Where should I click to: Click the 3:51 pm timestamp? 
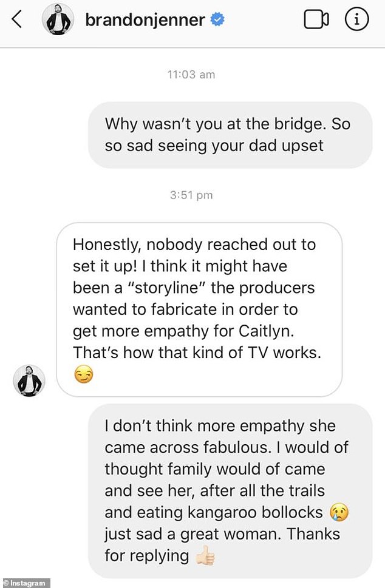pos(191,195)
